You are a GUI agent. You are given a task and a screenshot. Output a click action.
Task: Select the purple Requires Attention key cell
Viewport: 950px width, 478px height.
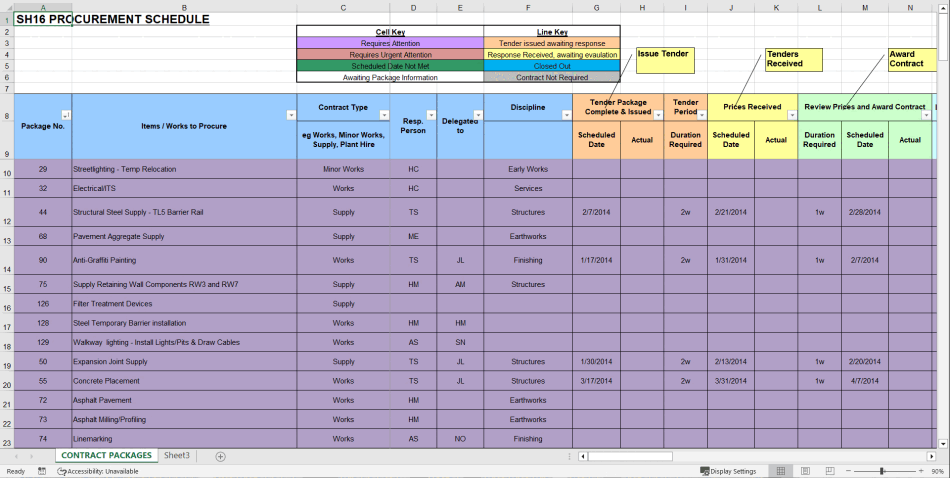(390, 44)
